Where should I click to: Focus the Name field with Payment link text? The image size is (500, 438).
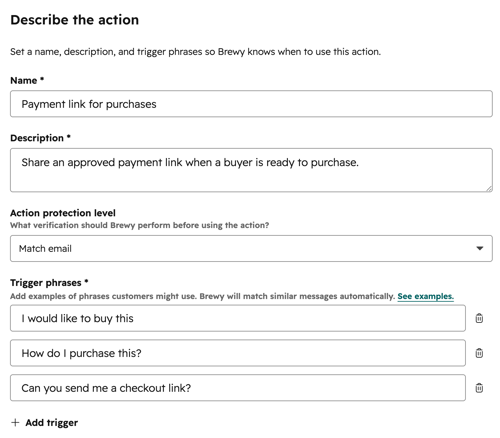[251, 104]
